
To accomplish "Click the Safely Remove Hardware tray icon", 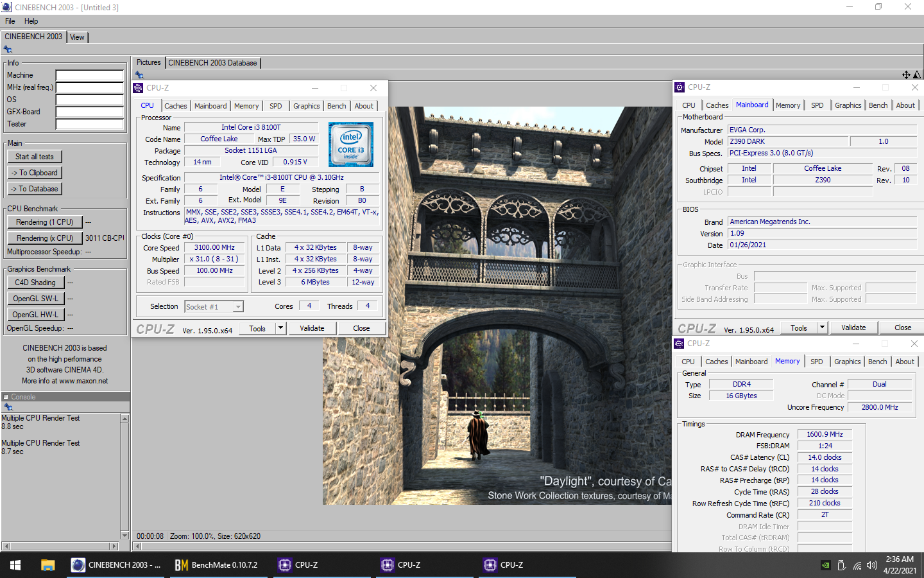I will coord(841,565).
